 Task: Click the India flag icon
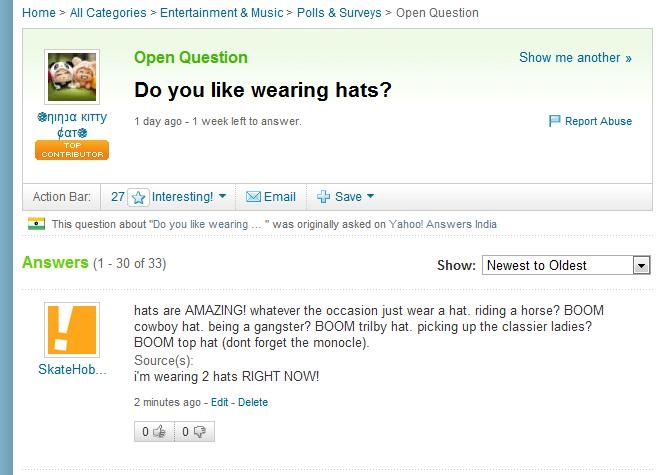[37, 224]
